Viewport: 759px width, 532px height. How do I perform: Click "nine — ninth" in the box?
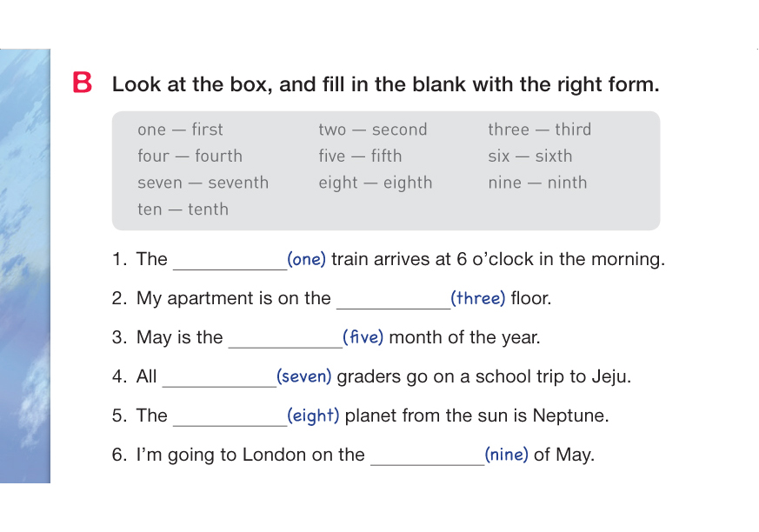click(x=537, y=183)
